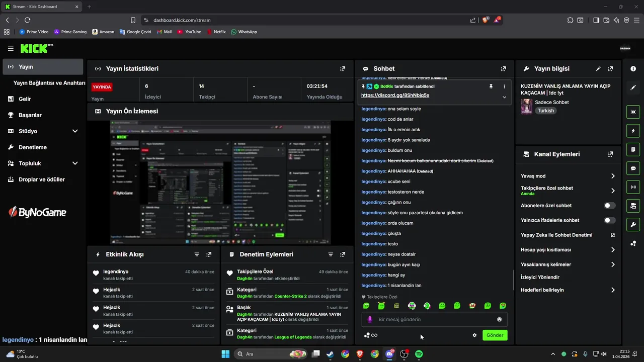Expand the Topluluk sidebar section

75,163
